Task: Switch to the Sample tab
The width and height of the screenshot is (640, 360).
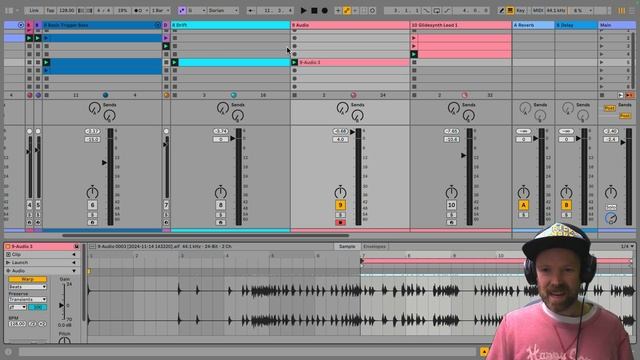Action: [347, 247]
